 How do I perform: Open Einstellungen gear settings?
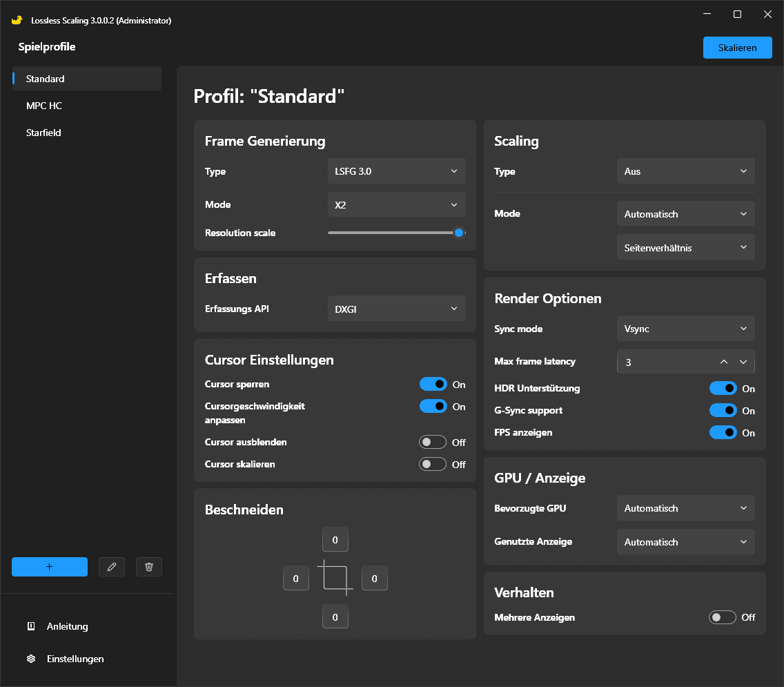click(x=75, y=659)
